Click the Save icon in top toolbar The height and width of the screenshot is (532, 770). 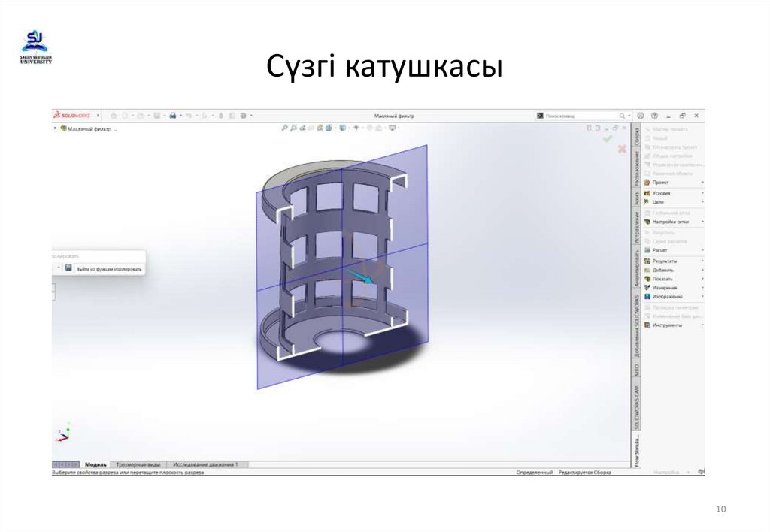pos(156,116)
